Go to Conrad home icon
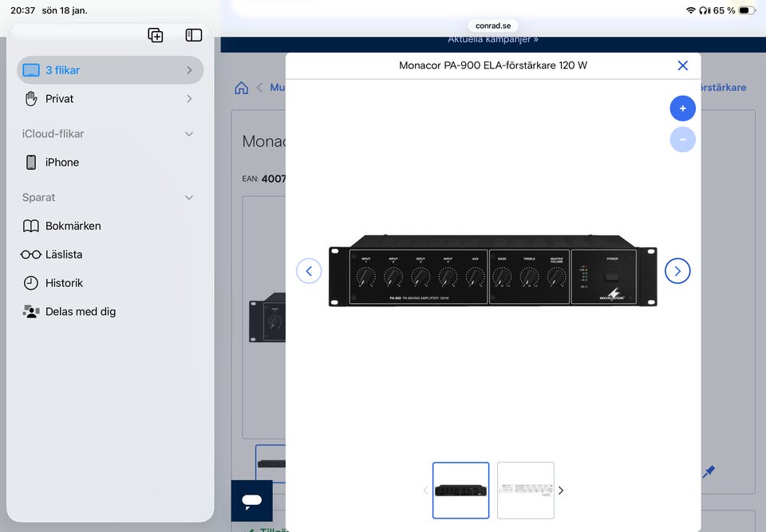This screenshot has width=766, height=532. [242, 88]
